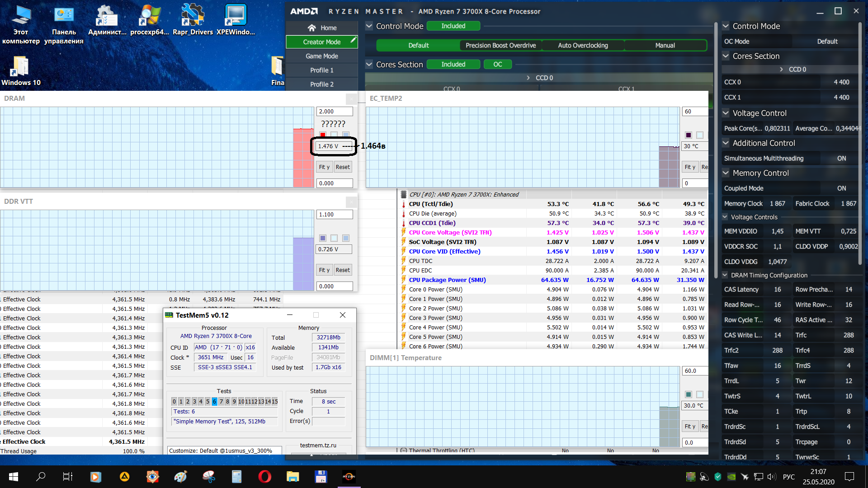
Task: Open the Ryzen Master taskbar icon
Action: 349,476
